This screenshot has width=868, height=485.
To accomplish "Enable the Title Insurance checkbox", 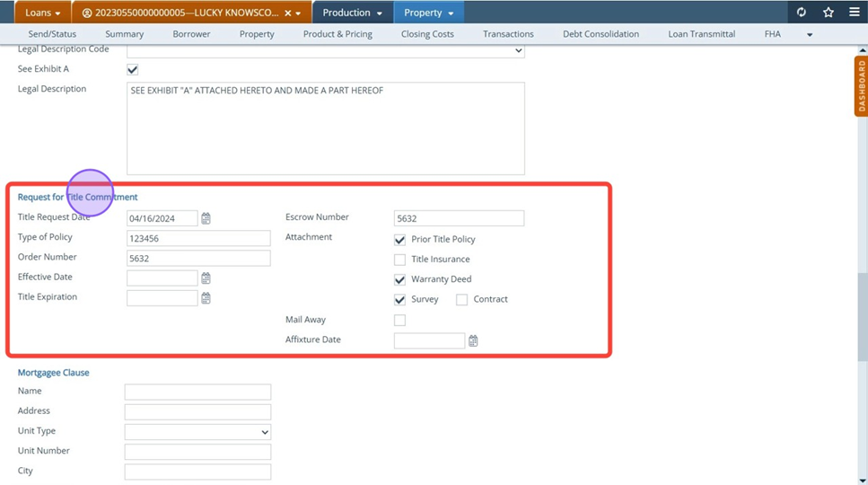I will pyautogui.click(x=399, y=260).
